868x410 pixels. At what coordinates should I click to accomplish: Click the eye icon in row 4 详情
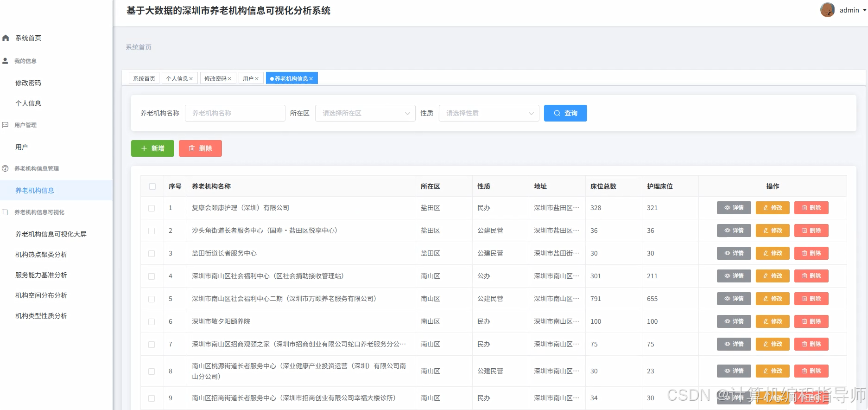point(728,276)
